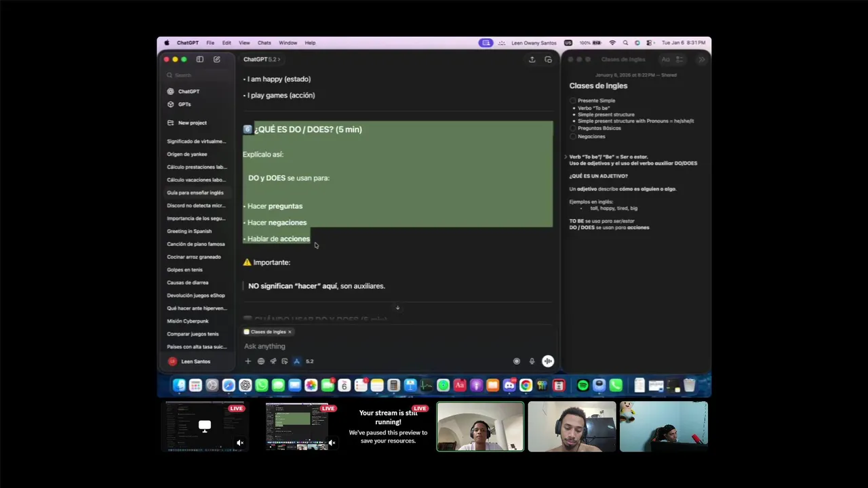Open chat "Misión Cyberpunk"
Screen dimensions: 868x488
click(x=188, y=321)
